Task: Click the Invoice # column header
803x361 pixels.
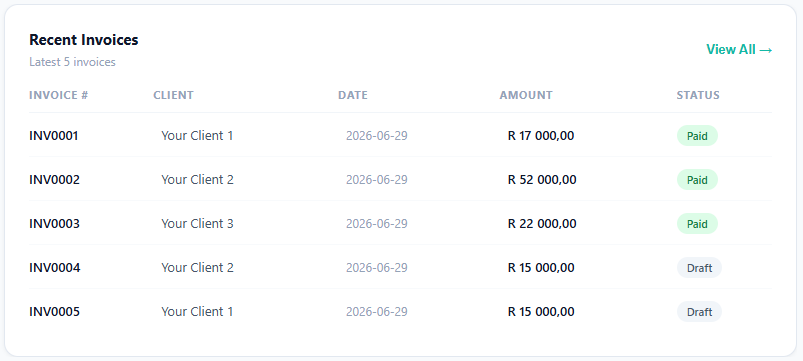Action: (x=58, y=95)
